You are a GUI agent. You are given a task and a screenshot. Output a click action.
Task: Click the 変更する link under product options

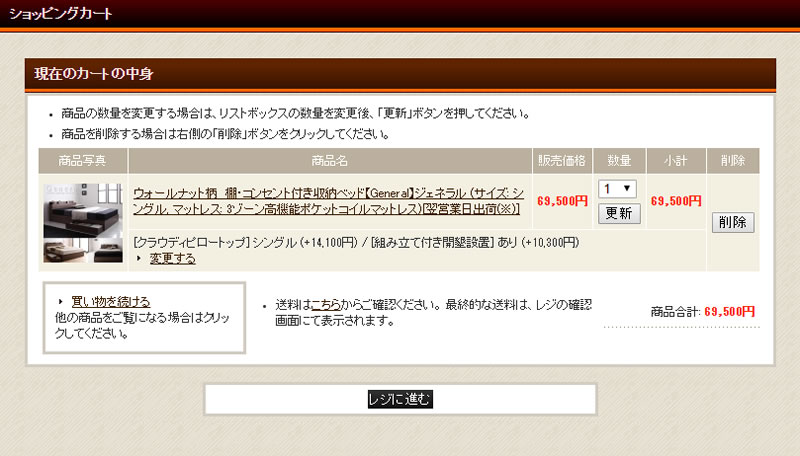click(x=172, y=259)
